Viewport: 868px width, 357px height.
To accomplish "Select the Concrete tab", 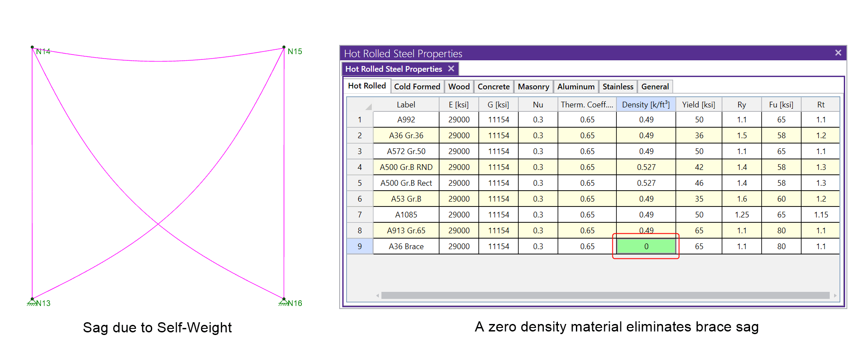I will pos(493,87).
